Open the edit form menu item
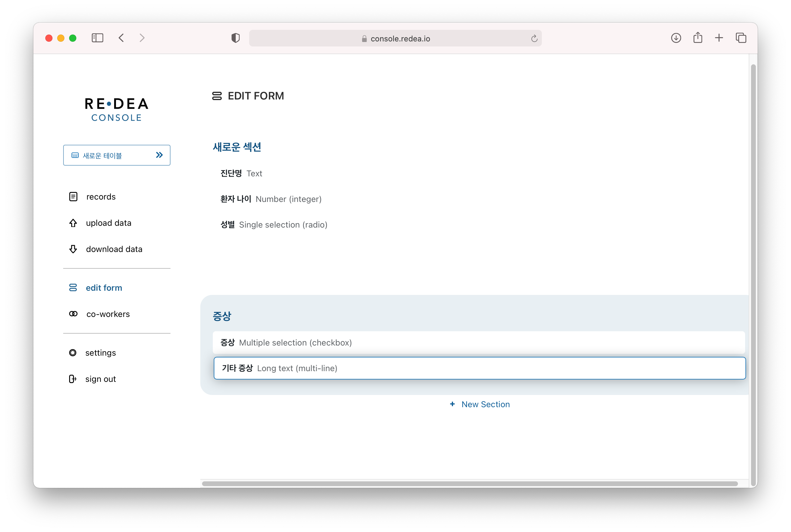 click(103, 288)
